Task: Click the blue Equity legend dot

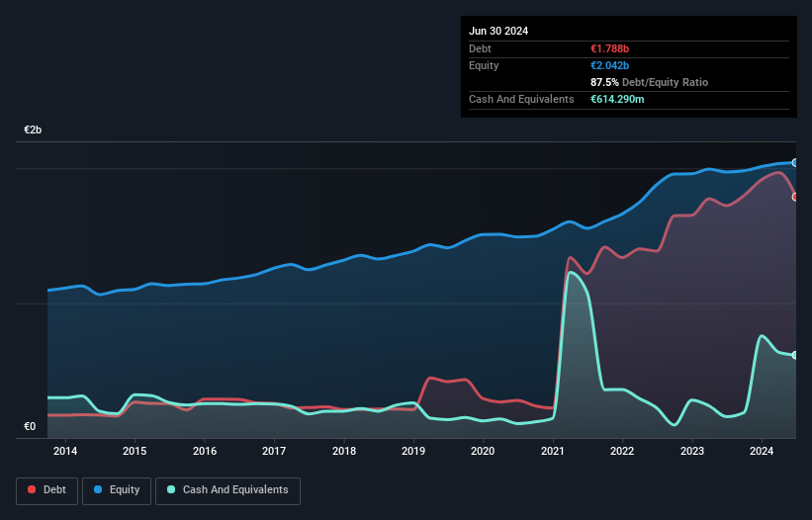Action: point(98,489)
